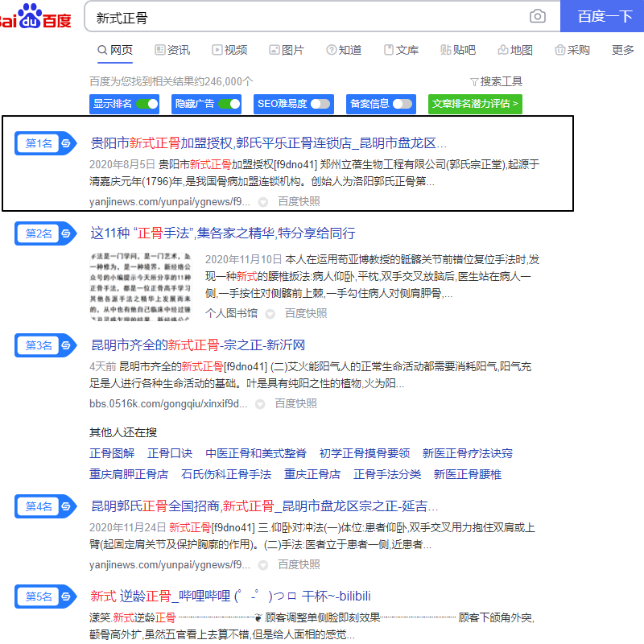The width and height of the screenshot is (644, 644).
Task: Click the Baidu logo
Action: pos(35,16)
